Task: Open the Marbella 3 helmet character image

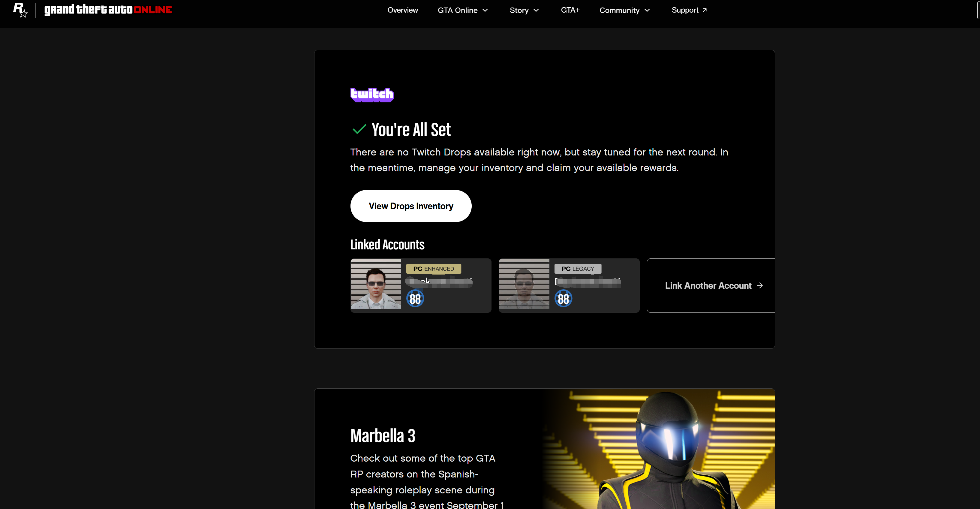Action: [659, 448]
